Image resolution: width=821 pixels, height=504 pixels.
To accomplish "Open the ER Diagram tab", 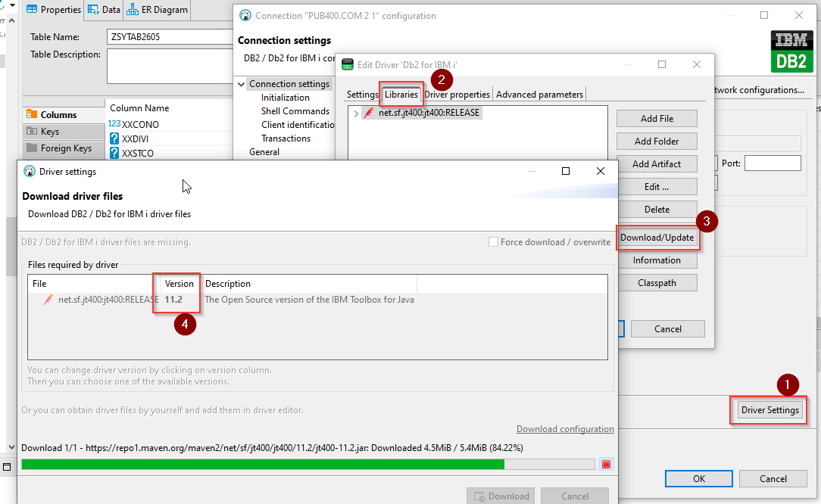I will pos(156,10).
